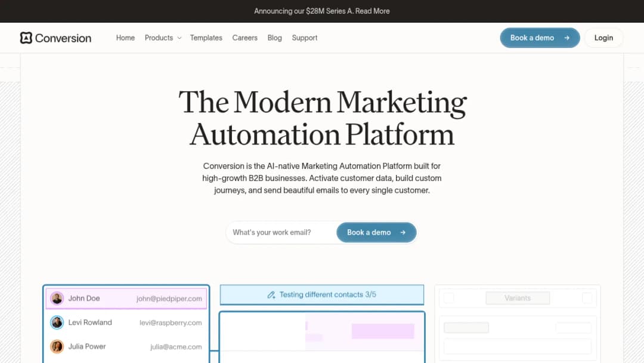The width and height of the screenshot is (644, 363).
Task: Open the Variants tab
Action: 518,298
